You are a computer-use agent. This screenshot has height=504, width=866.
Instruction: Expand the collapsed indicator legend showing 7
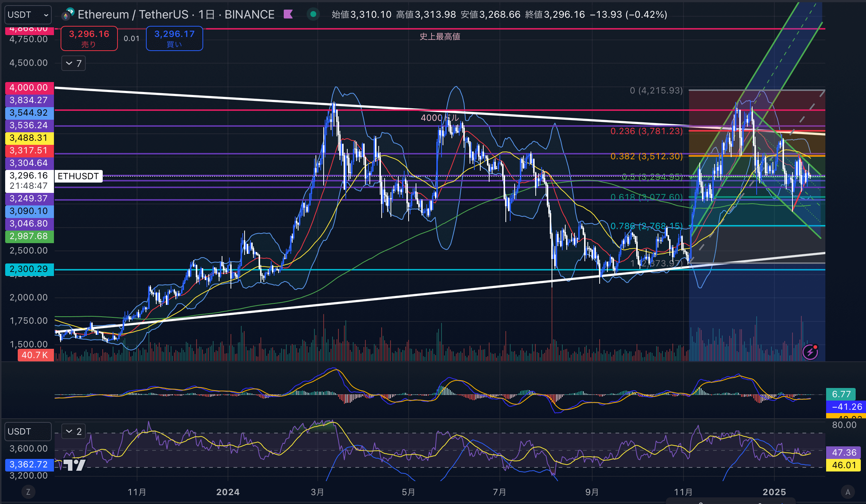[x=74, y=64]
